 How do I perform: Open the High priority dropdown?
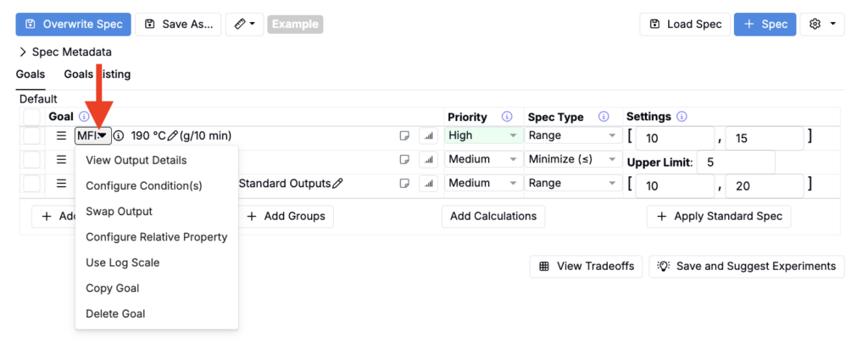click(x=483, y=135)
